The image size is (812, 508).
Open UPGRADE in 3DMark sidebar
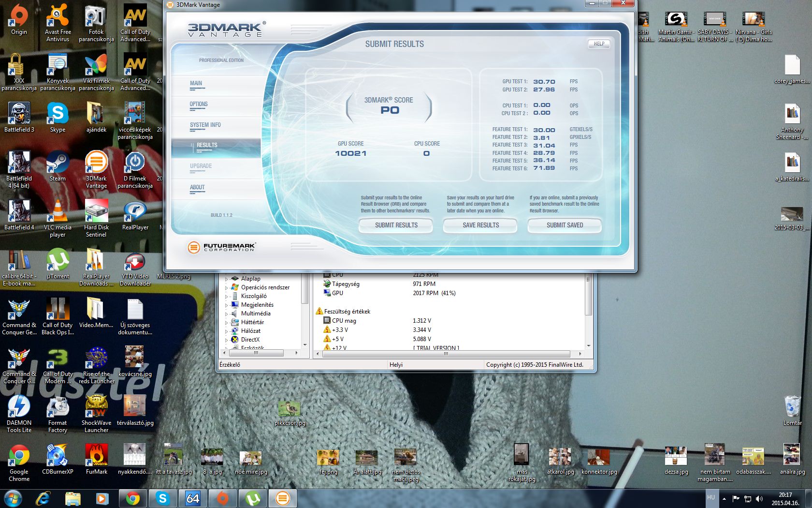pyautogui.click(x=201, y=166)
